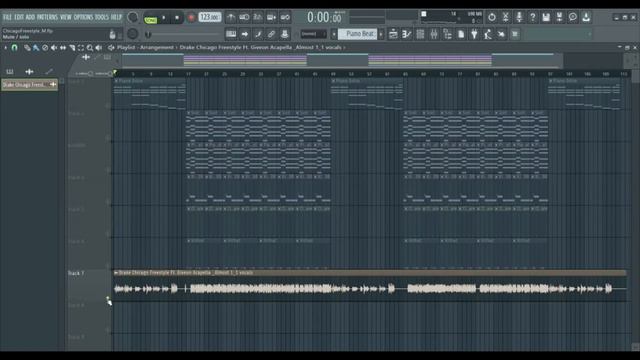Click the auto-scroll arrow icon
This screenshot has width=640, height=360.
coord(244,34)
